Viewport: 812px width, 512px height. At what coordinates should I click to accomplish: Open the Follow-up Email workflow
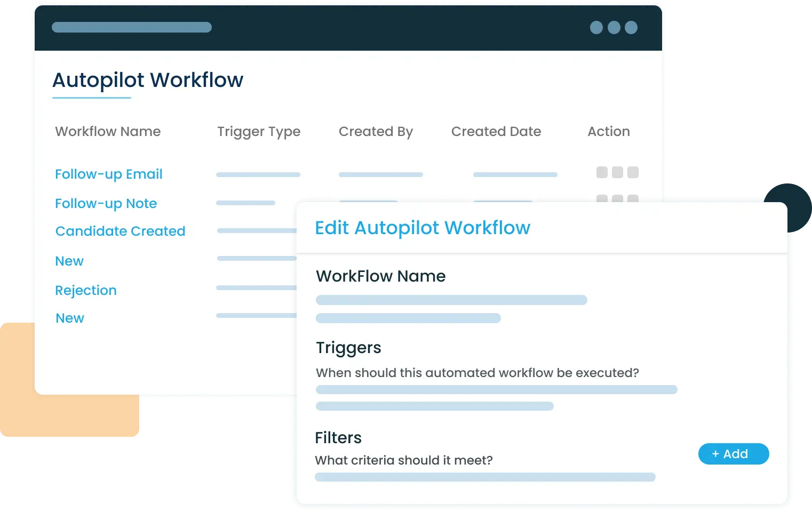pyautogui.click(x=109, y=174)
